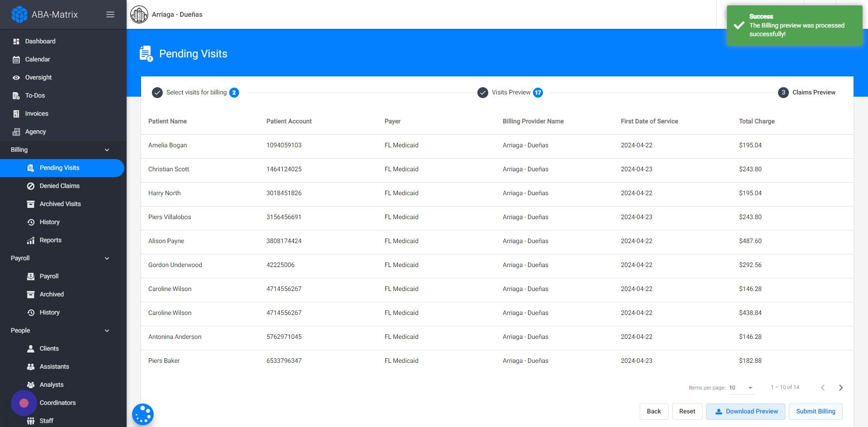Collapse the Billing section chevron
The image size is (868, 427).
107,150
